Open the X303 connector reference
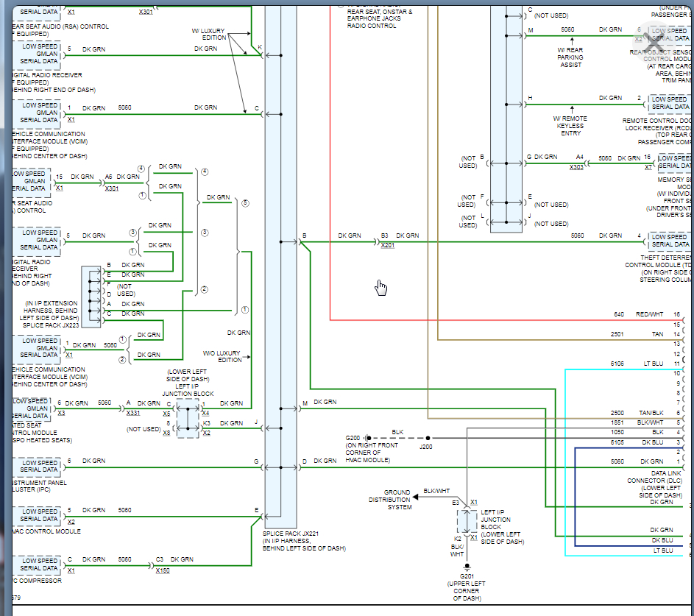The image size is (694, 616). [576, 167]
